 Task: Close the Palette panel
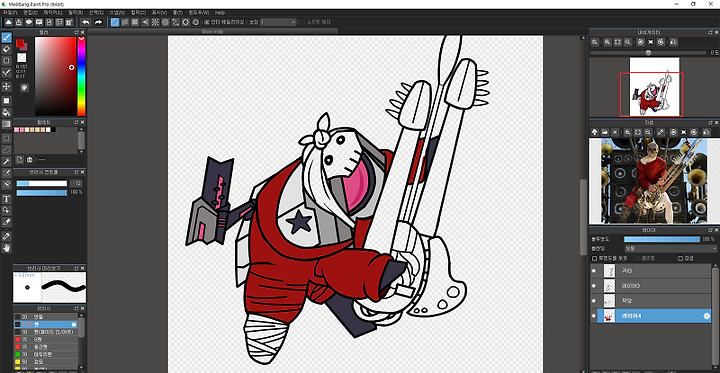82,122
